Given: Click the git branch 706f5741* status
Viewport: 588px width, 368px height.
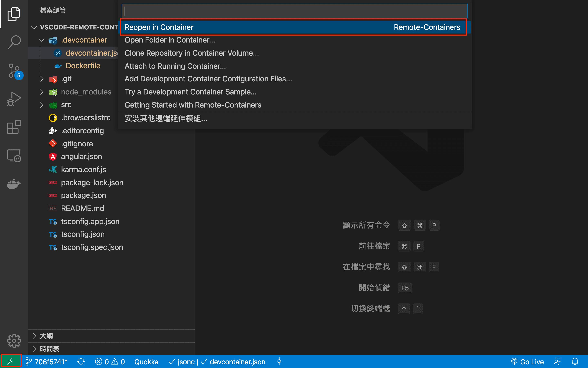Looking at the screenshot, I should click(x=47, y=362).
